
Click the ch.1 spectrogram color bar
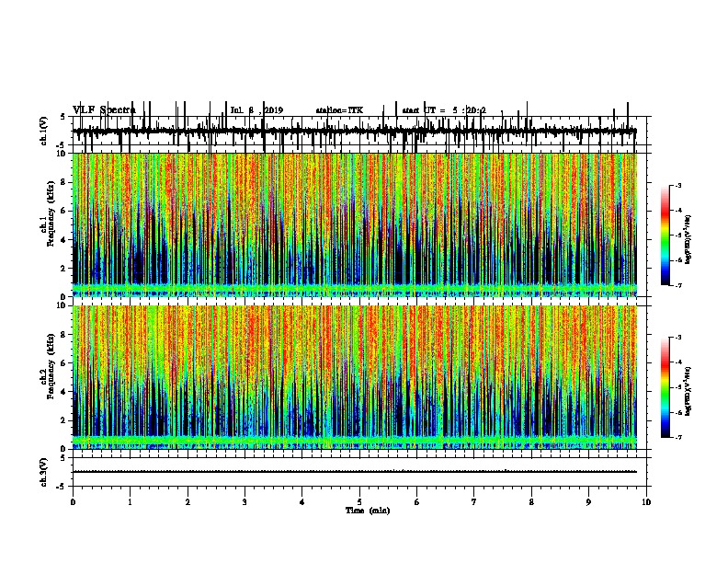[x=665, y=236]
